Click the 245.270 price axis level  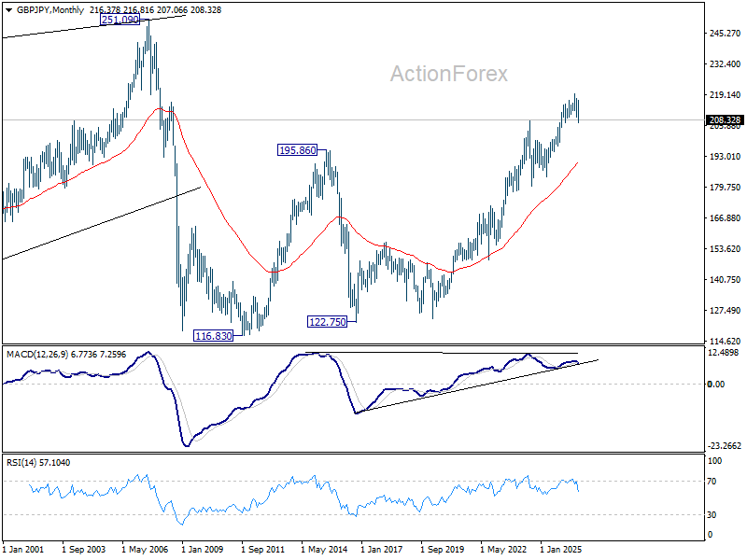pyautogui.click(x=726, y=34)
